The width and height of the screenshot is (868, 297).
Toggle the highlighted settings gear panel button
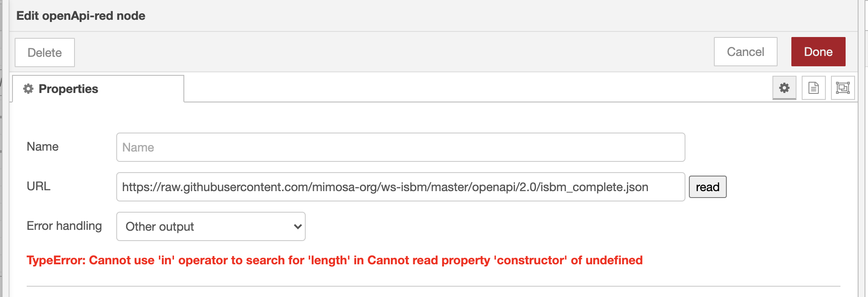click(784, 88)
